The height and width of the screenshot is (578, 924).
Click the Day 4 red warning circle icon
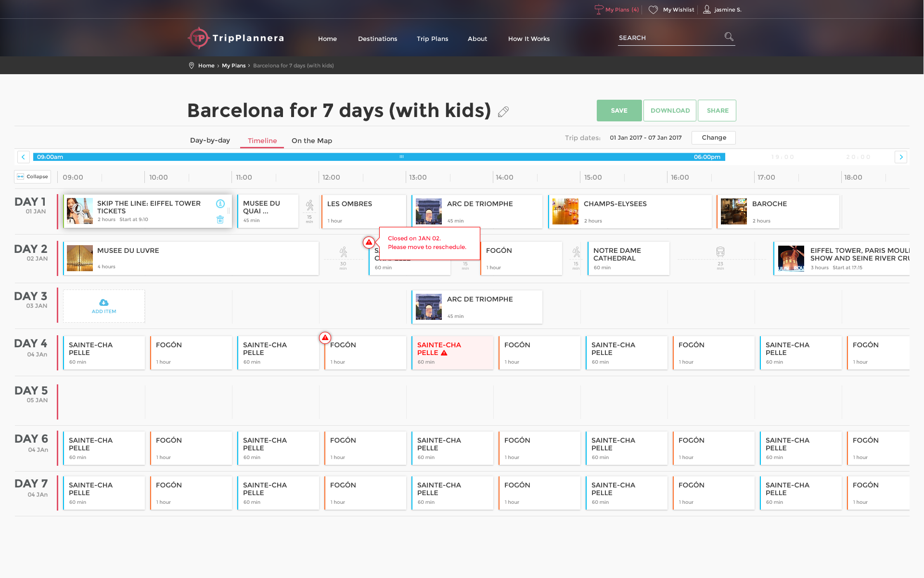[x=325, y=338]
